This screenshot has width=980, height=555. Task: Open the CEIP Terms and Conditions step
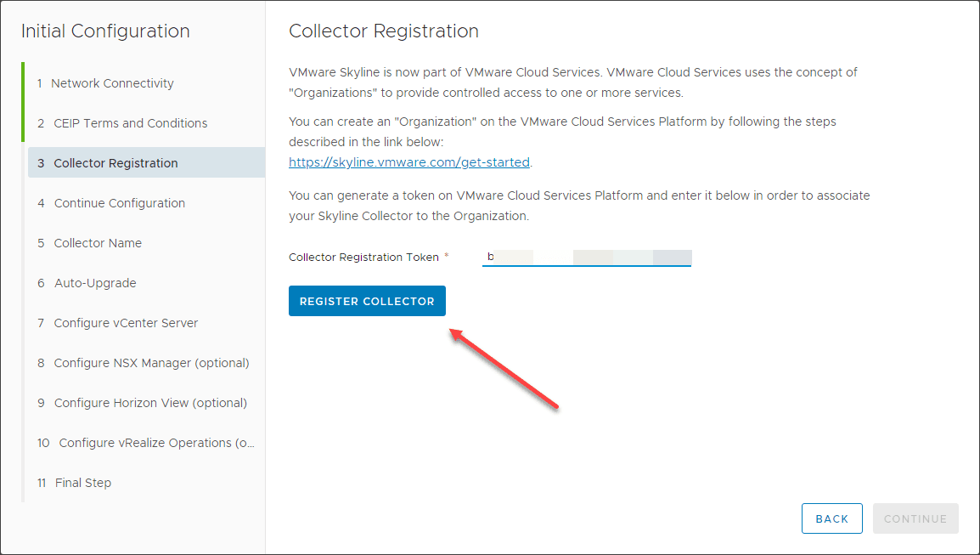129,122
